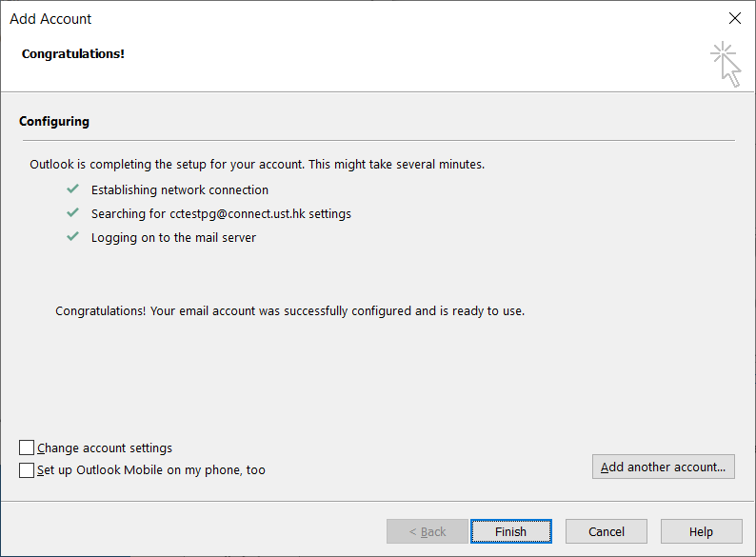Screen dimensions: 756x557
Task: Click checkmark beside Searching for settings
Action: point(72,212)
